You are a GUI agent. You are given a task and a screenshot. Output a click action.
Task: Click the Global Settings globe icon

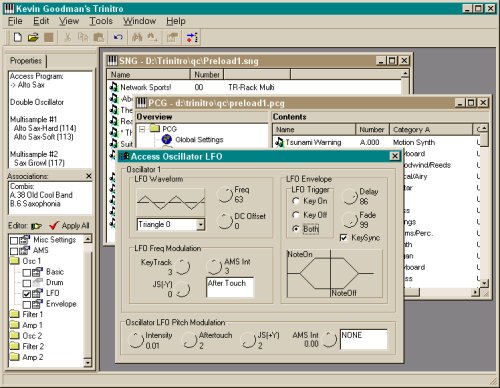(x=166, y=139)
